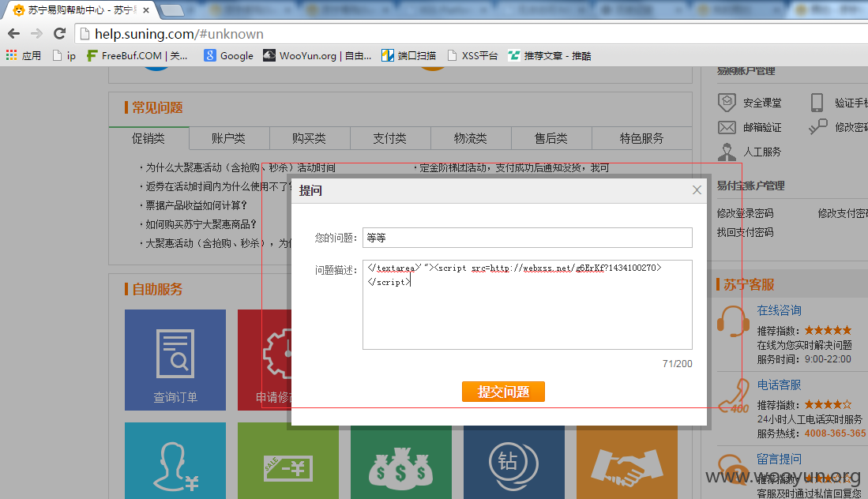This screenshot has width=868, height=499.
Task: Open the 在线咨询 link
Action: point(779,311)
